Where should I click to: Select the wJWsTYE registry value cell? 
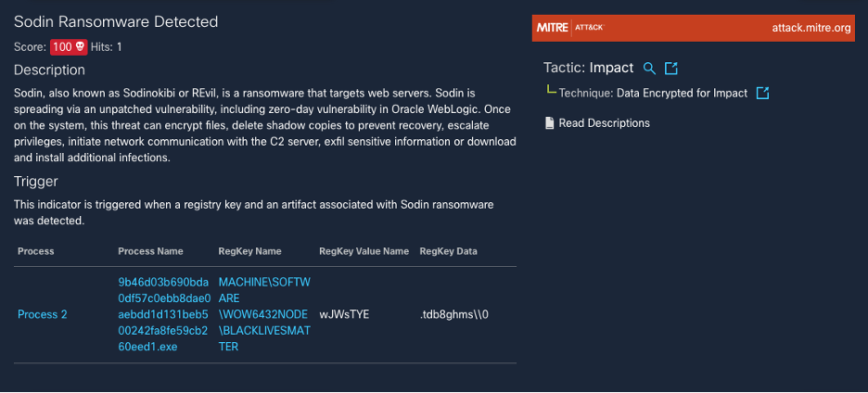(x=344, y=314)
